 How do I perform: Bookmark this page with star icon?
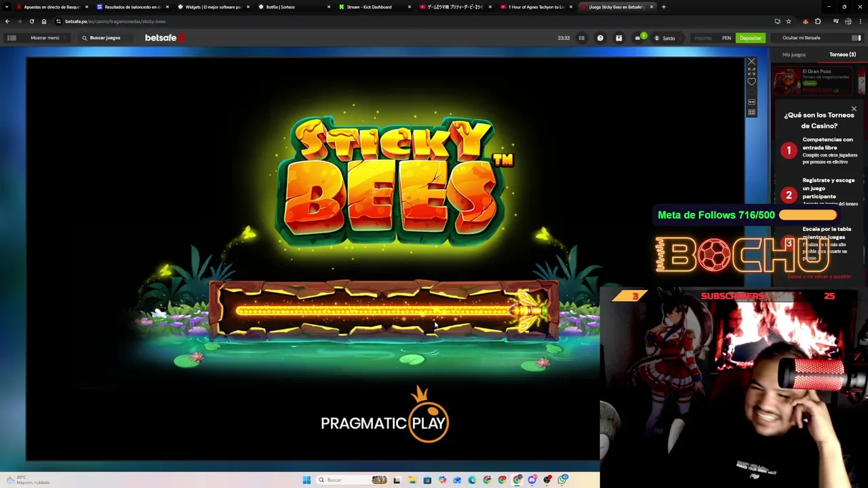pyautogui.click(x=788, y=21)
